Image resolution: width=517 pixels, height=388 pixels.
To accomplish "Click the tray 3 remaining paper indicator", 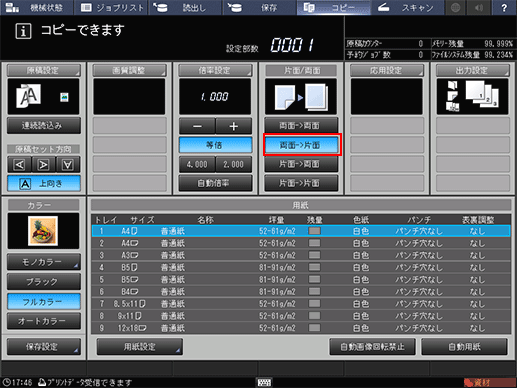I will (x=314, y=255).
